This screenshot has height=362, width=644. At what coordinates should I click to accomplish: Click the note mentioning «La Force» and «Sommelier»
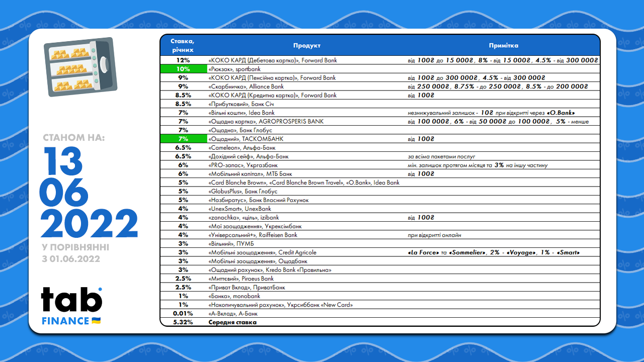[494, 252]
